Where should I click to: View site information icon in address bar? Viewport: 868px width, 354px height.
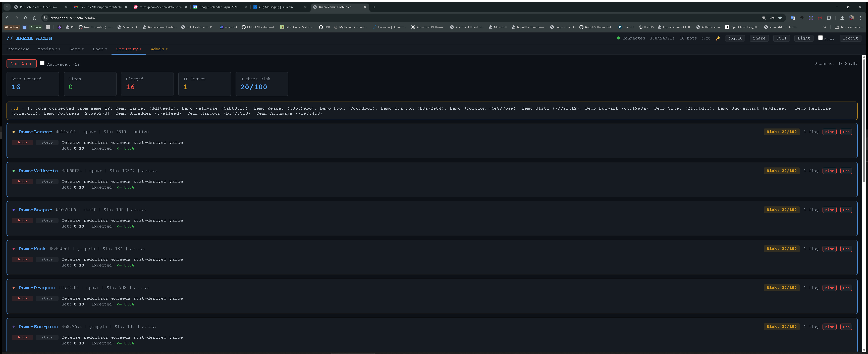45,18
